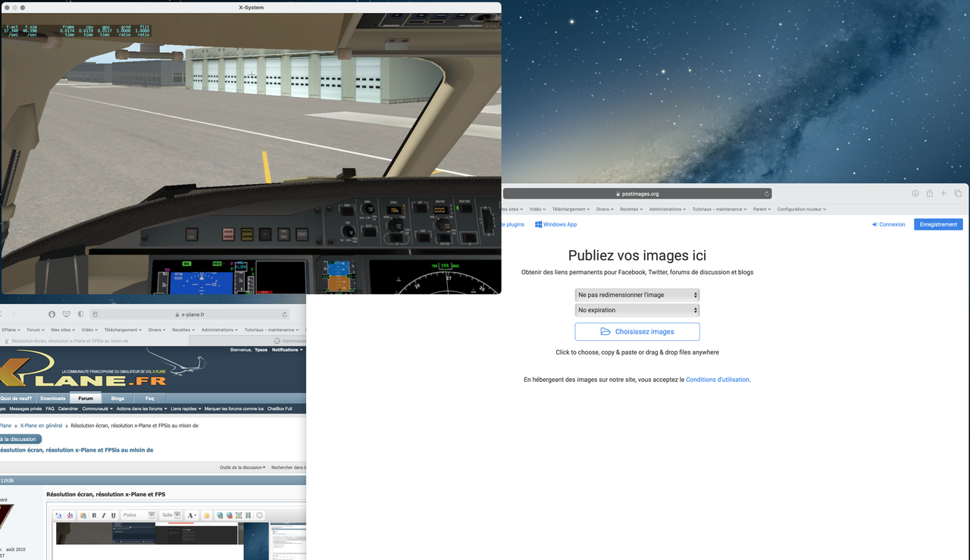Image resolution: width=970 pixels, height=560 pixels.
Task: Open the 'ChatBox Full' link
Action: tap(280, 408)
